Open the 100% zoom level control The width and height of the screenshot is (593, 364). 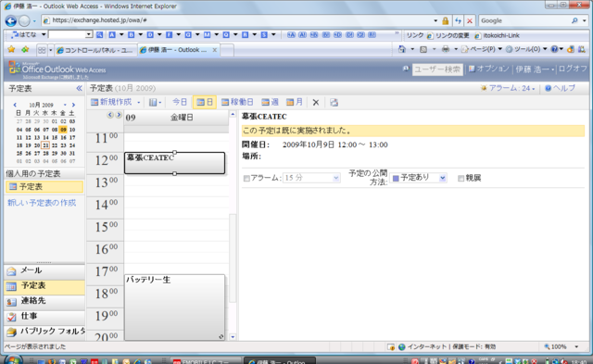561,346
